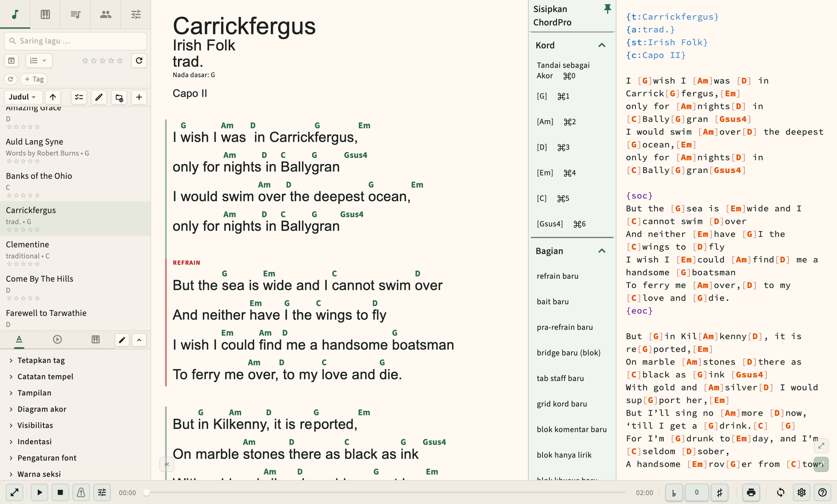
Task: Insert the [Gsus4] chord
Action: point(571,224)
